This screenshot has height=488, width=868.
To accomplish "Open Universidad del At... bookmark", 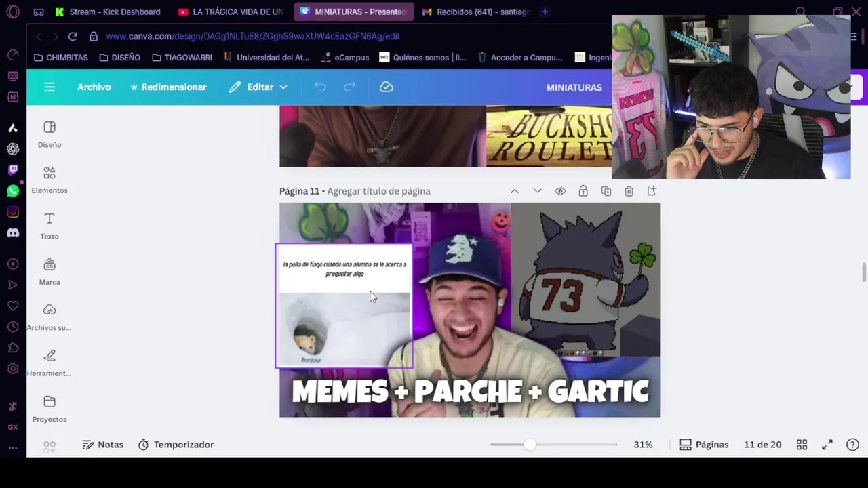I will pyautogui.click(x=266, y=58).
